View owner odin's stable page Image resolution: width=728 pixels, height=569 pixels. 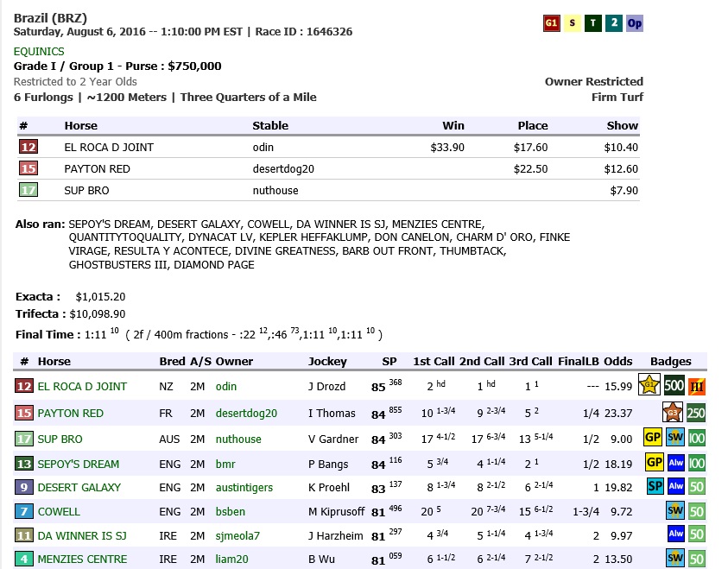pos(226,387)
